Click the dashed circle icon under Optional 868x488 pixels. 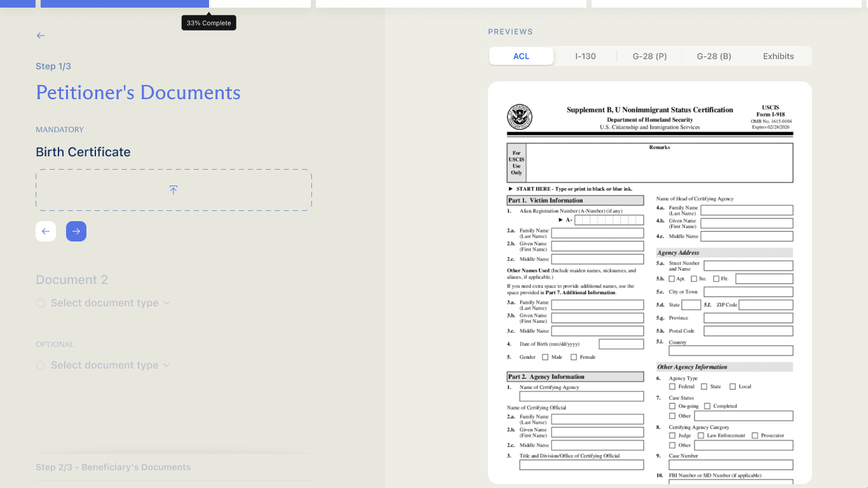click(x=41, y=365)
